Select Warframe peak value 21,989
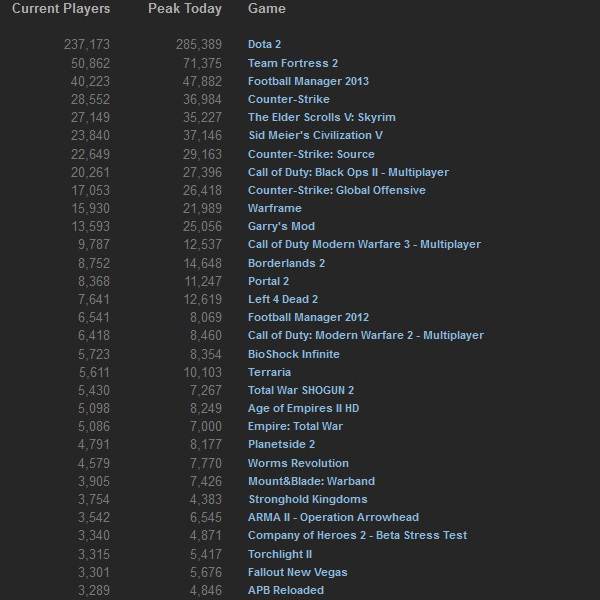Screen dimensions: 600x600 tap(202, 208)
